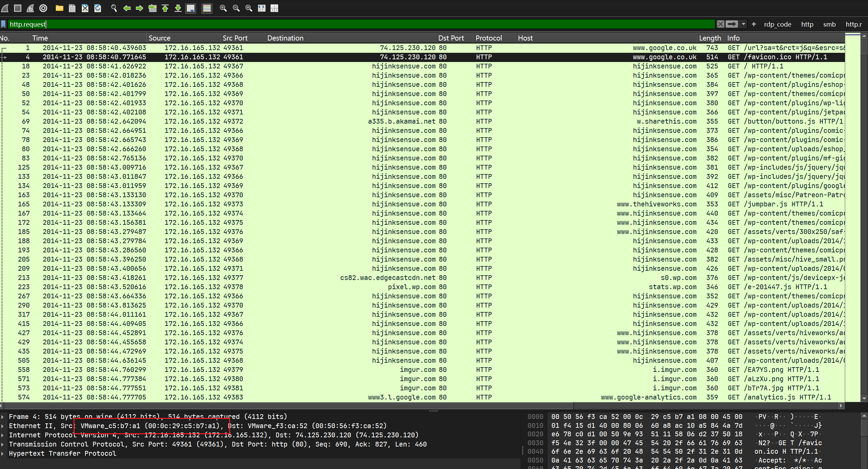Image resolution: width=868 pixels, height=469 pixels.
Task: Open capture options gear icon
Action: [43, 8]
